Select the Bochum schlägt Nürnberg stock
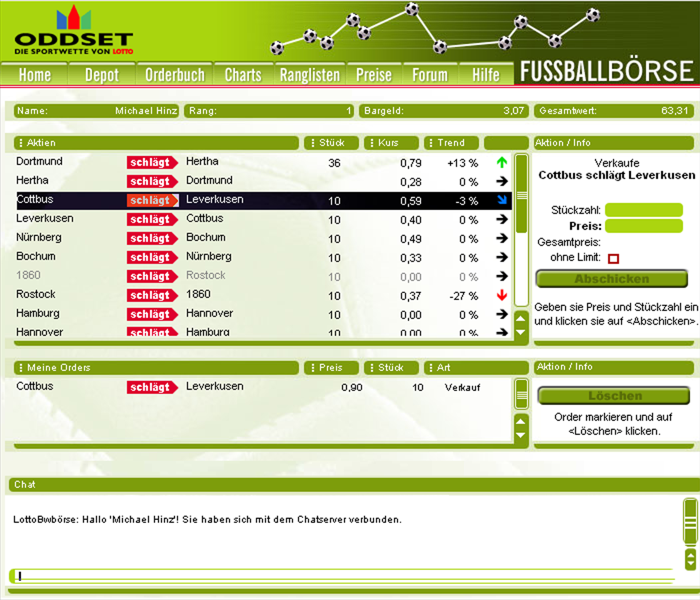Screen dimensions: 700x600 pos(263,257)
